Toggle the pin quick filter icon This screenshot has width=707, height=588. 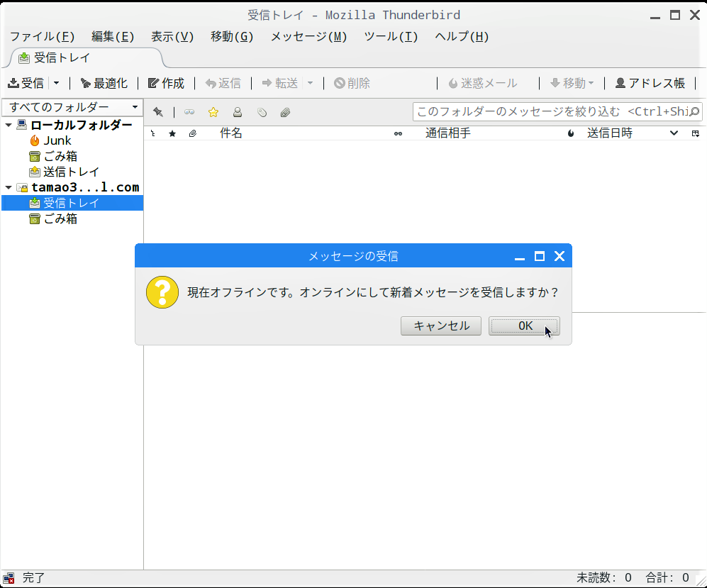[x=158, y=112]
